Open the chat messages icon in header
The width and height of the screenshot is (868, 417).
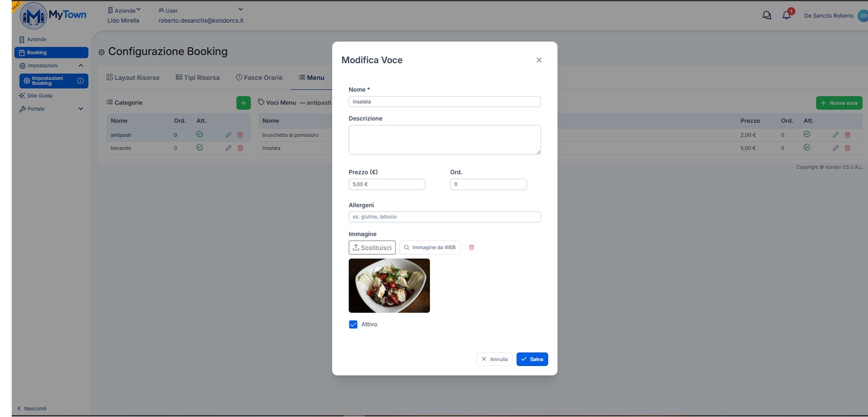click(767, 16)
